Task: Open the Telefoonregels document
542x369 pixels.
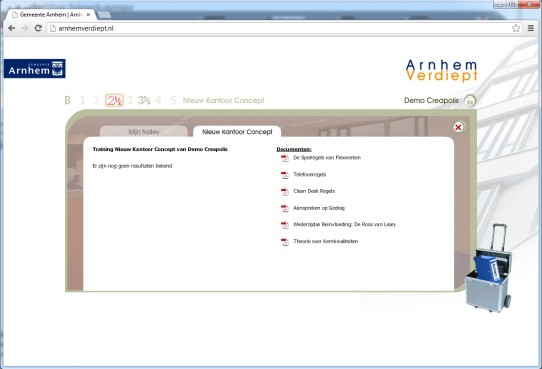Action: point(310,174)
